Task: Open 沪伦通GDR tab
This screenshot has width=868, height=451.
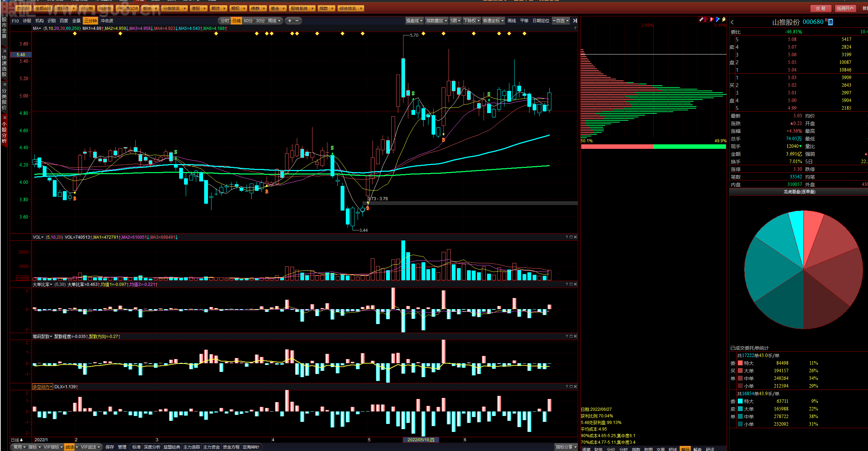Action: (127, 8)
